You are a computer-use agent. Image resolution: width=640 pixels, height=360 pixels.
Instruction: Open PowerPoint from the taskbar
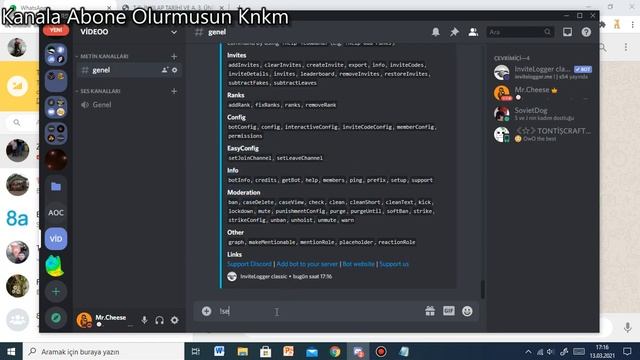289,351
